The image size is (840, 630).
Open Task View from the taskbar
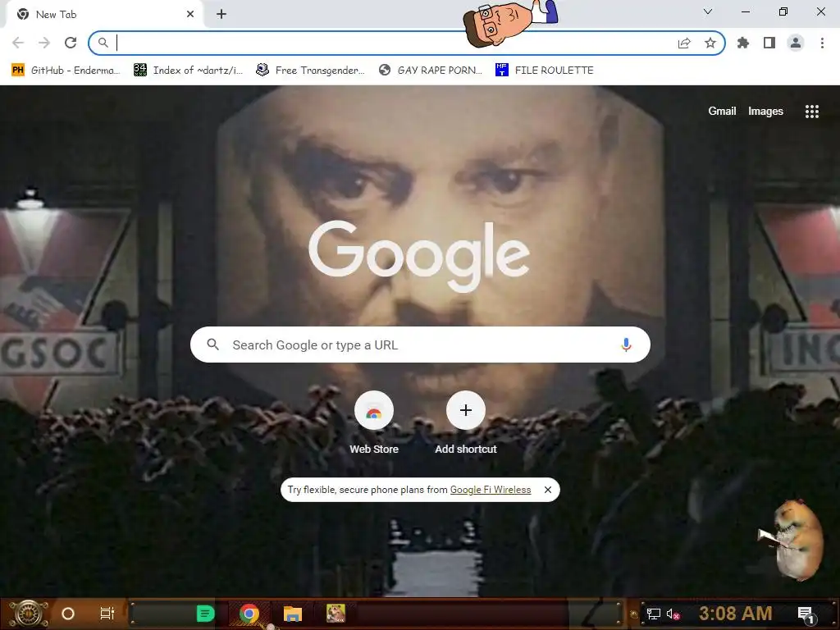coord(107,614)
